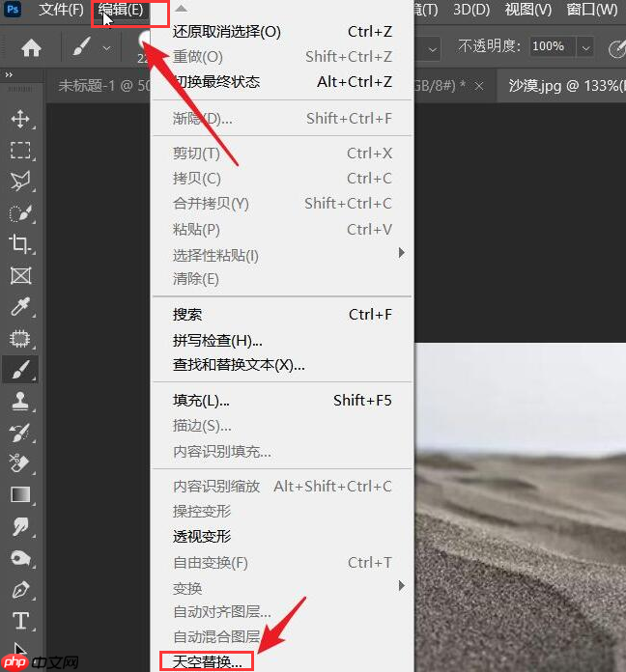Open blend mode dropdown right of the Edit menu

click(433, 49)
